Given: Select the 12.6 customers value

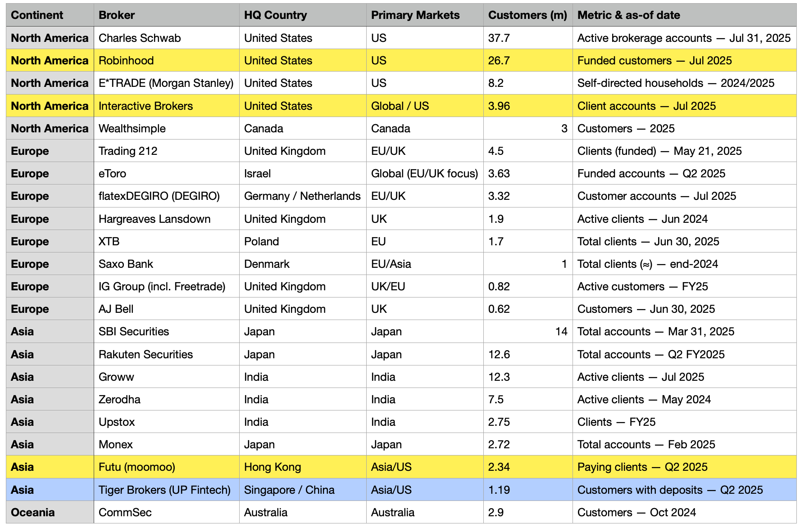Looking at the screenshot, I should point(528,354).
